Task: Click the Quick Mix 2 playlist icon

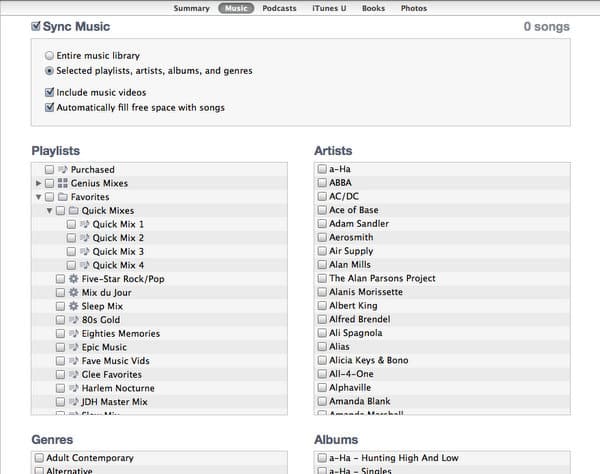Action: tap(85, 238)
